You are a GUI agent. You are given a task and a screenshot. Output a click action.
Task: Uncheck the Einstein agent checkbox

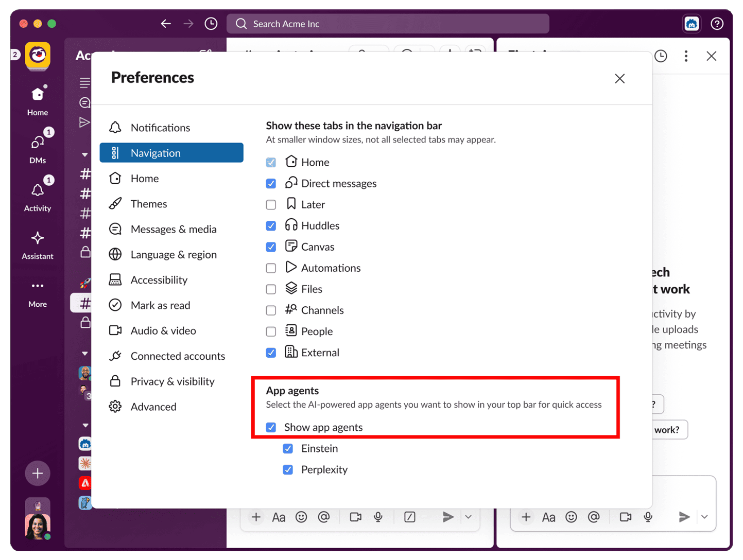[288, 448]
